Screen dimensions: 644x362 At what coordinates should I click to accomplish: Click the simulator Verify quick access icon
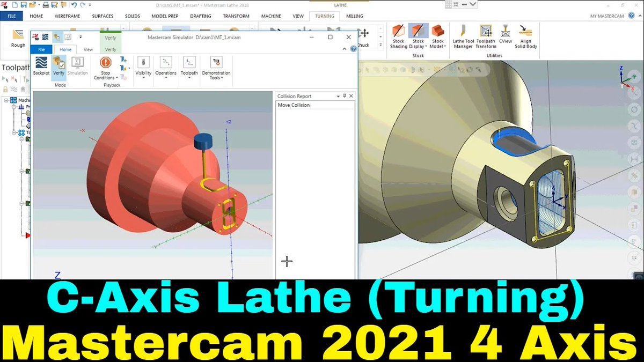tap(57, 37)
